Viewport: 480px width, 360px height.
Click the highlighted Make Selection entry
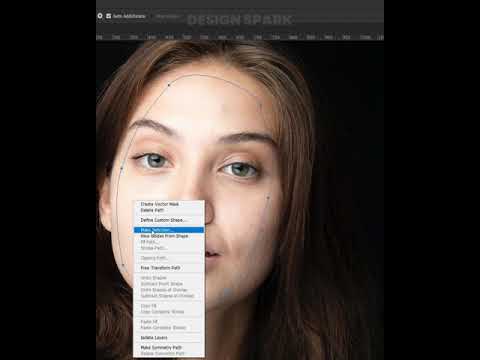pyautogui.click(x=169, y=230)
